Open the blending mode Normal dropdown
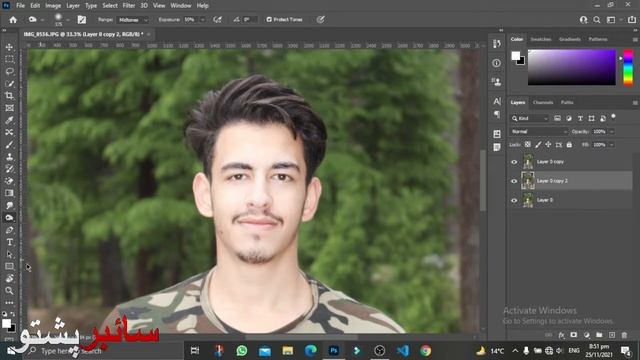The width and height of the screenshot is (640, 360). pyautogui.click(x=539, y=131)
